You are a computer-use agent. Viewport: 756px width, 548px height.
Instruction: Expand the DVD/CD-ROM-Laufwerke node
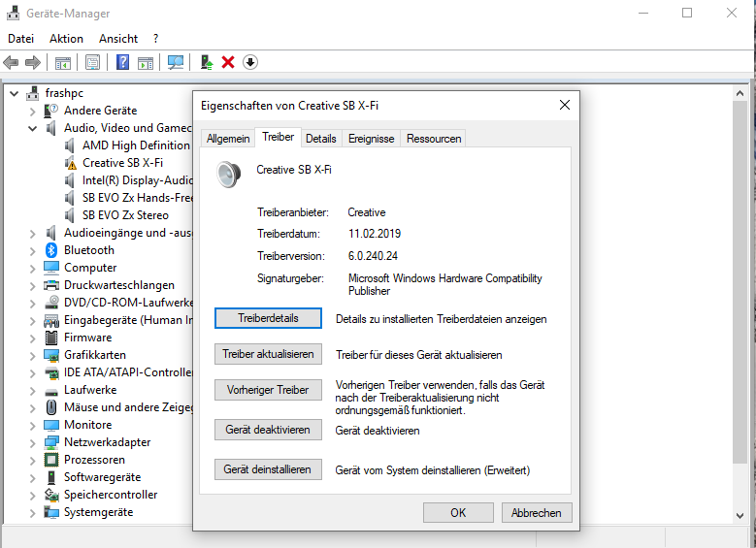pyautogui.click(x=32, y=304)
